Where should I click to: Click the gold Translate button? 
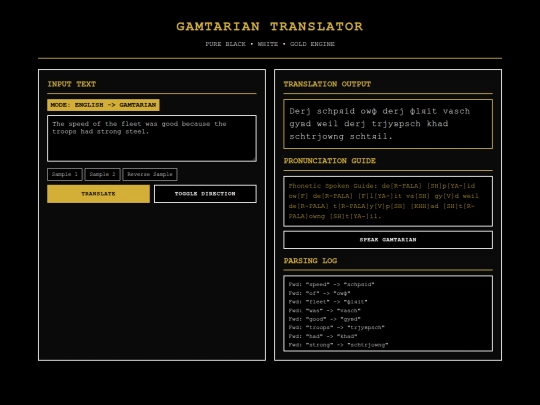pos(98,194)
